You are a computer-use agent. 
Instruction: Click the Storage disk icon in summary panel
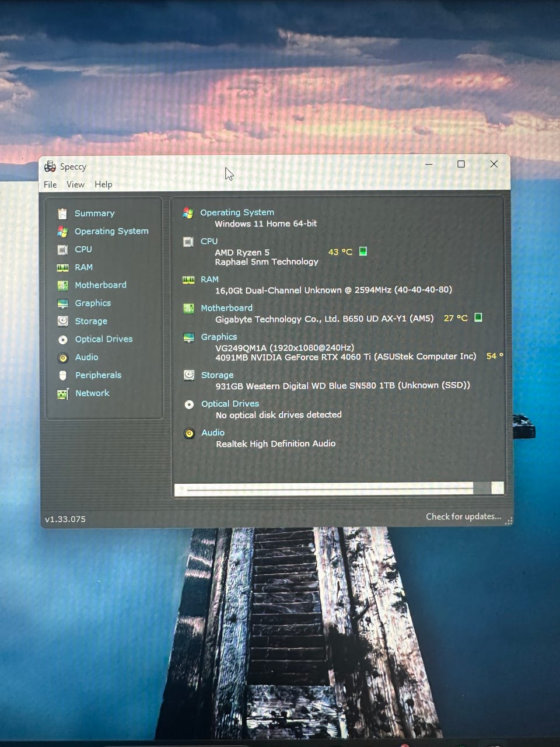189,375
